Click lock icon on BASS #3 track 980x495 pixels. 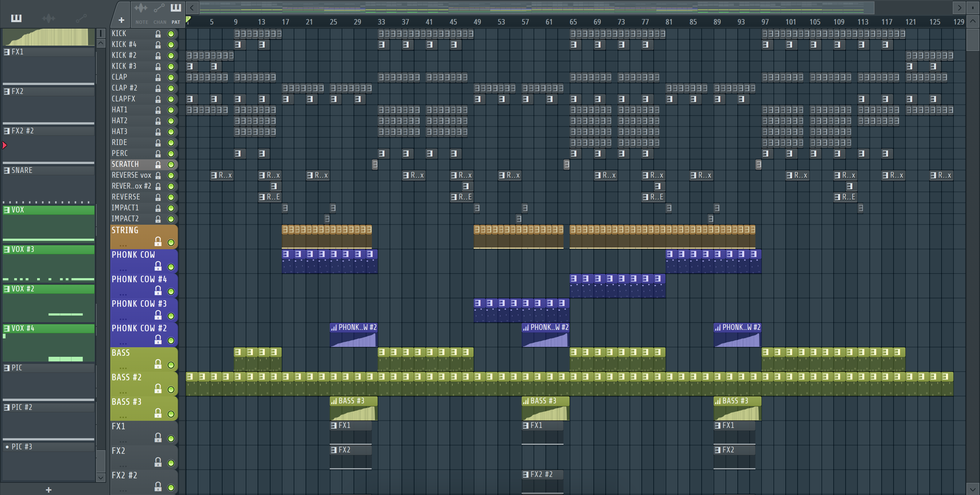click(x=158, y=413)
